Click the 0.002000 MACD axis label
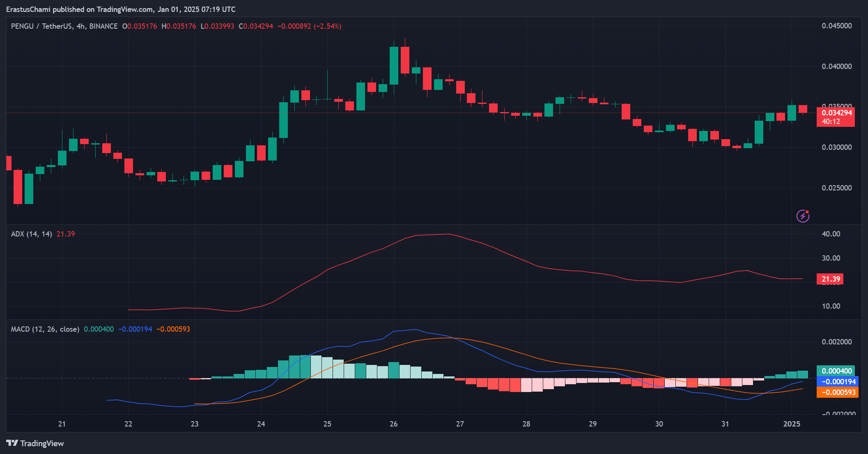 pyautogui.click(x=836, y=342)
